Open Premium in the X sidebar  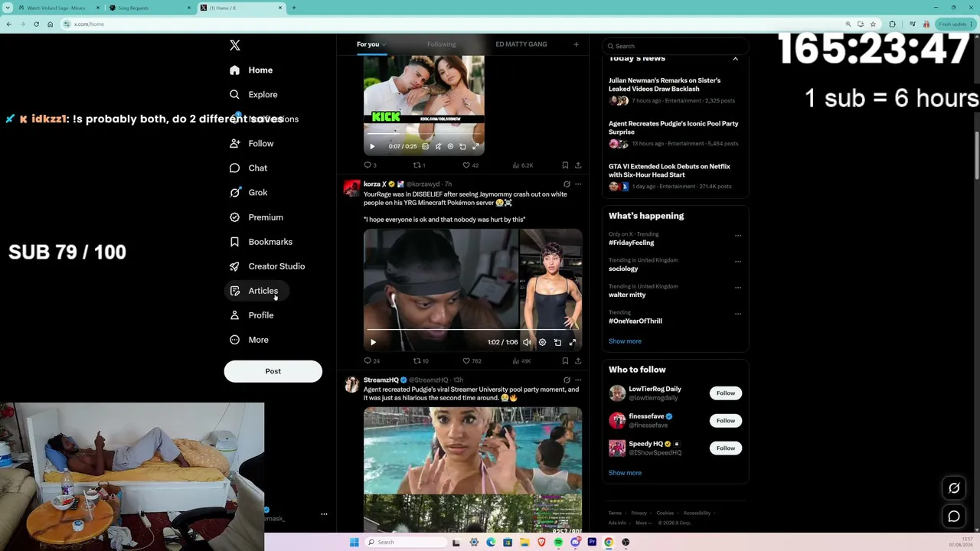(256, 217)
